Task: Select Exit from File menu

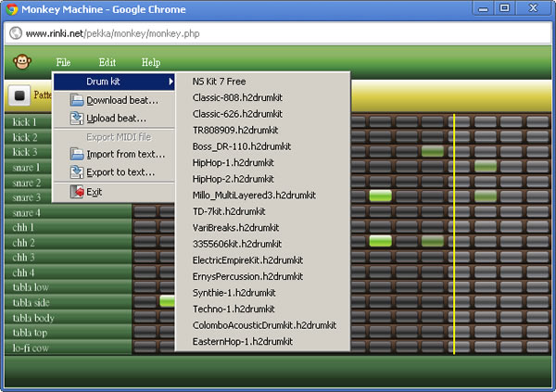Action: click(114, 192)
